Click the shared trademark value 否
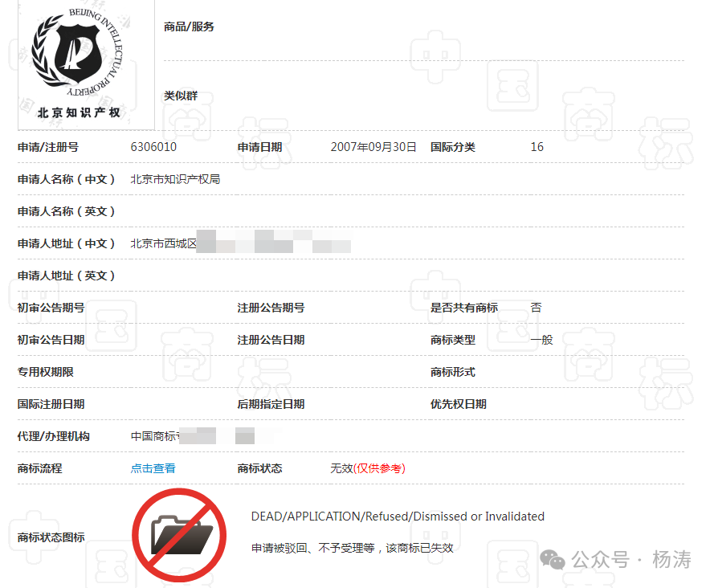Image resolution: width=714 pixels, height=588 pixels. click(x=536, y=308)
